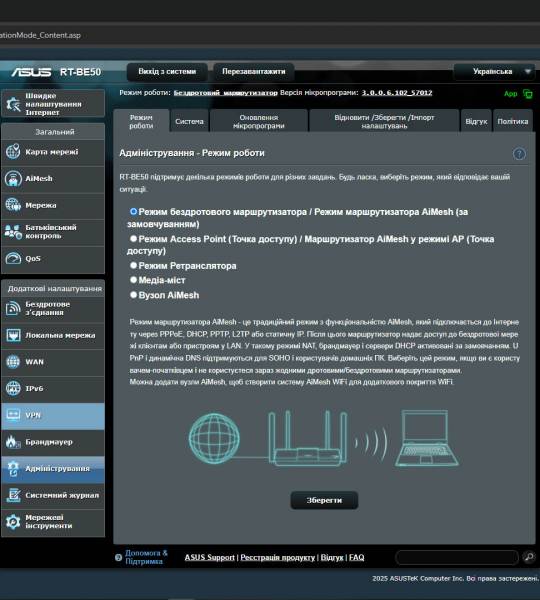Click the Відгук link in the footer

[332, 558]
